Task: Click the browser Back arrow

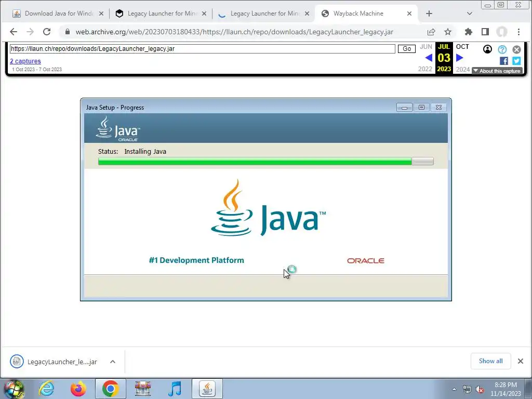Action: pos(13,32)
